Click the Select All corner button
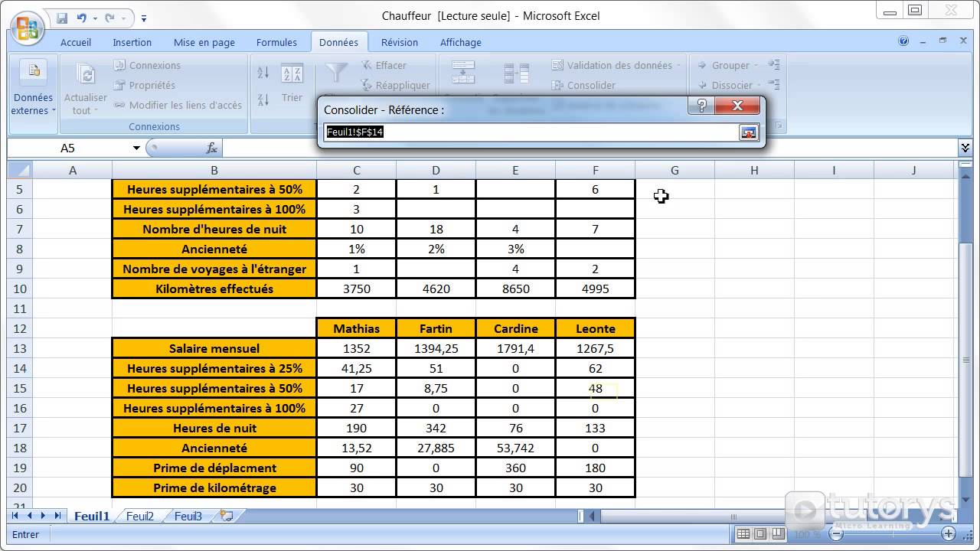The height and width of the screenshot is (551, 980). click(20, 170)
